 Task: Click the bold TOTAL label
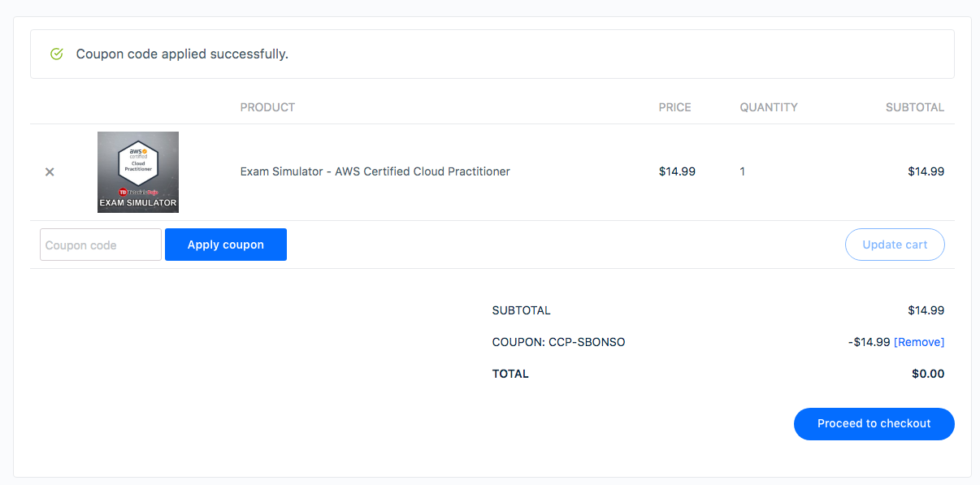click(x=510, y=375)
